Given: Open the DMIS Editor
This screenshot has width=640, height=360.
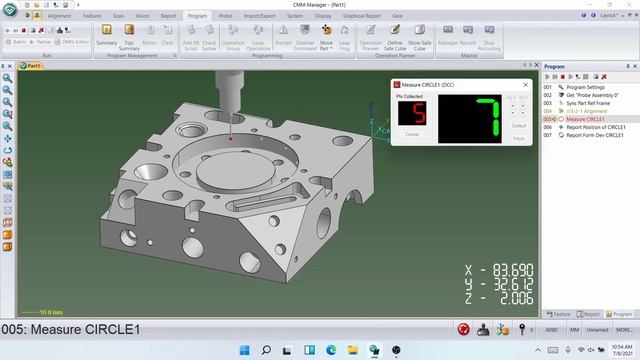Looking at the screenshot, I should (72, 42).
